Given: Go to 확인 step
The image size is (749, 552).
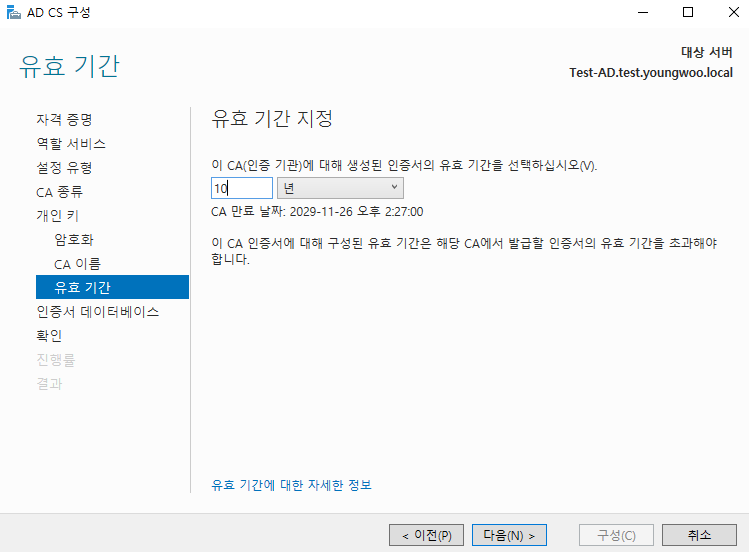Looking at the screenshot, I should (49, 336).
